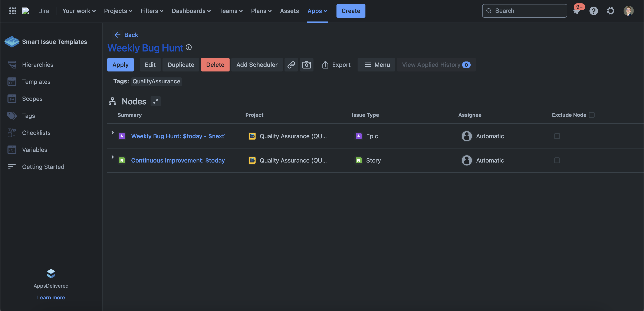The width and height of the screenshot is (644, 311).
Task: Open the settings gear icon
Action: coord(611,11)
